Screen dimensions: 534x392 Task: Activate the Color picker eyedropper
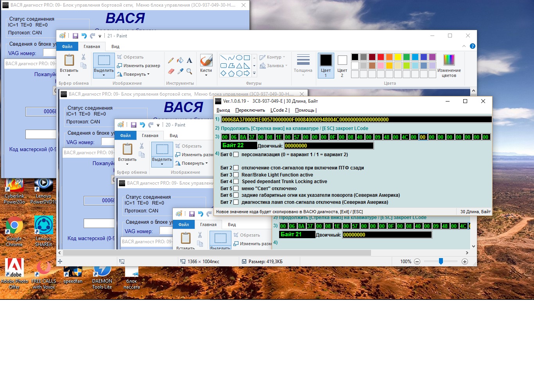pyautogui.click(x=180, y=71)
